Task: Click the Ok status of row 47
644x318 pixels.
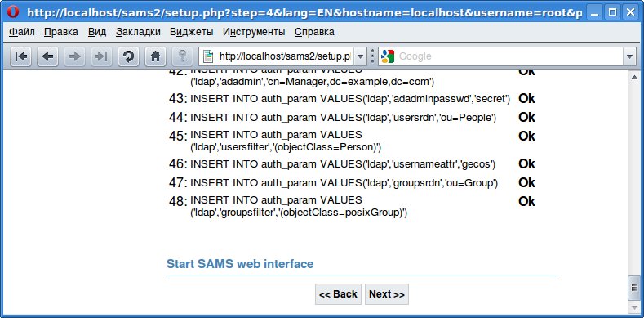Action: (526, 182)
